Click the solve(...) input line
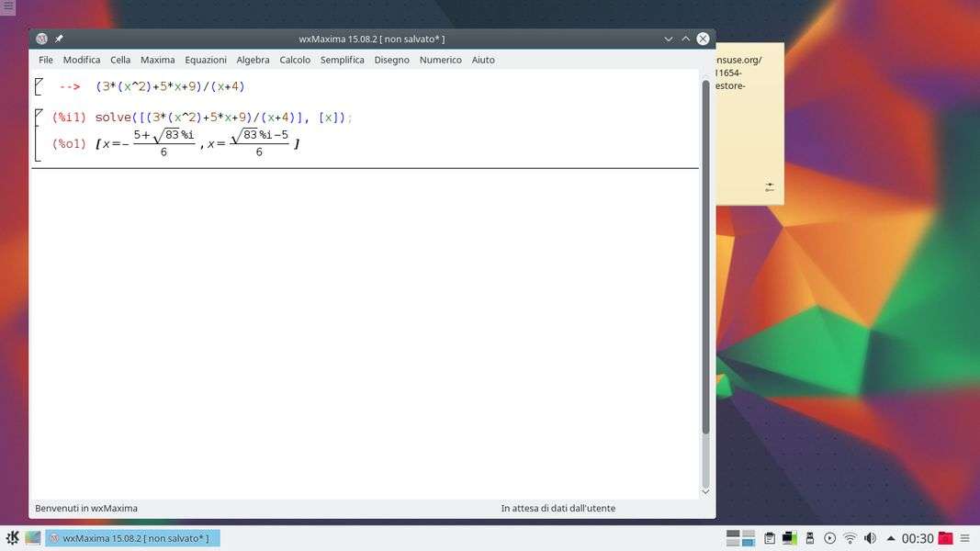980x551 pixels. click(x=224, y=117)
